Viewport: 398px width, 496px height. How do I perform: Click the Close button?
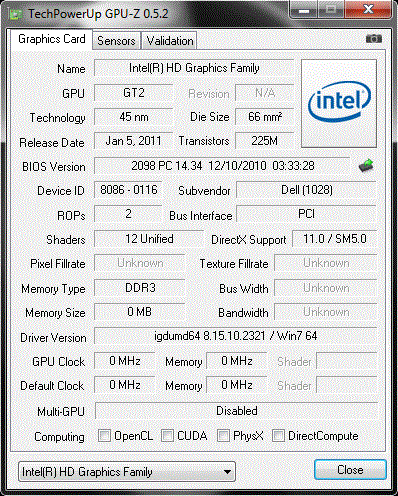[350, 470]
